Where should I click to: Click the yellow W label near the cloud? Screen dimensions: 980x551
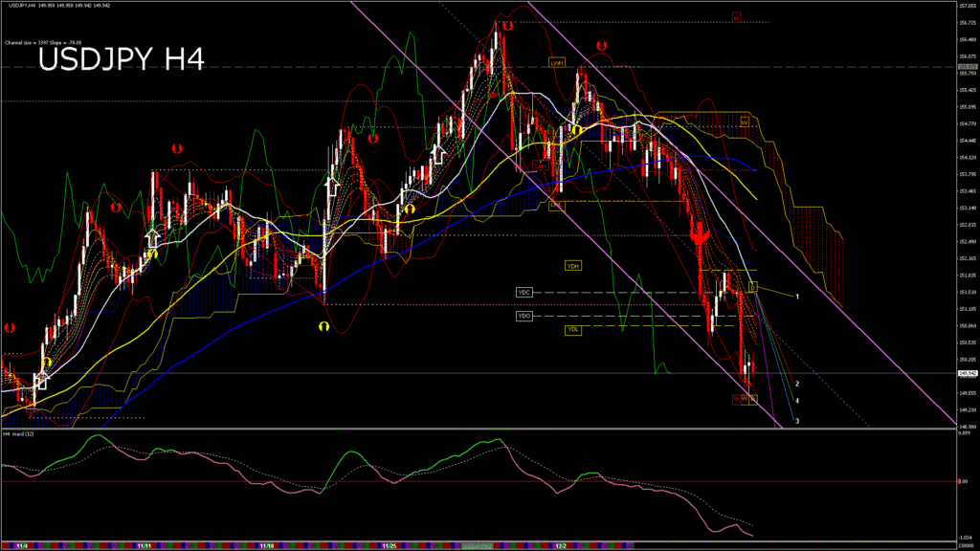coord(744,121)
